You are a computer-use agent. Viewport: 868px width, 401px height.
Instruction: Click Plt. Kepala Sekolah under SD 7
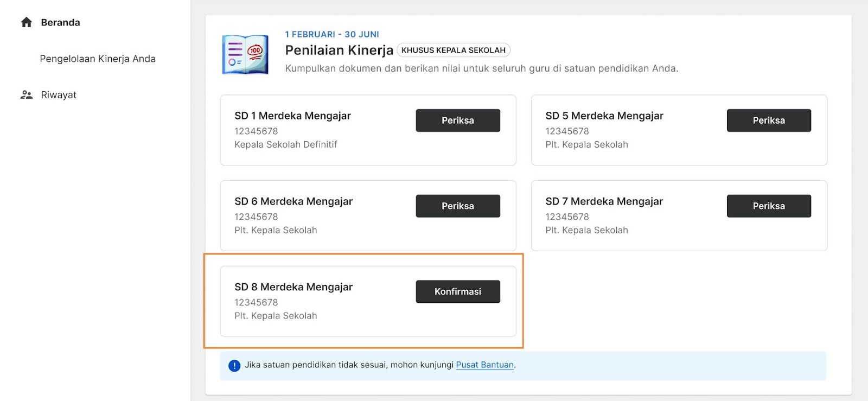pyautogui.click(x=586, y=230)
